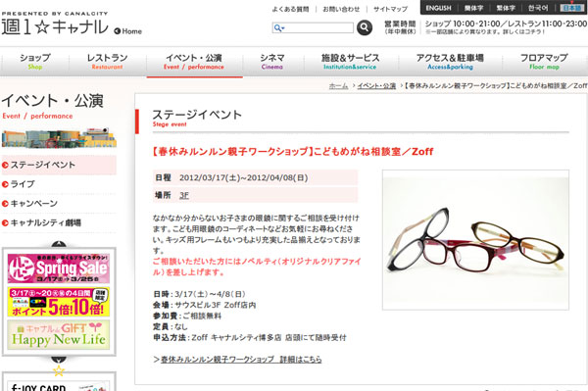
Task: Click the 定員:なし line
Action: (171, 326)
